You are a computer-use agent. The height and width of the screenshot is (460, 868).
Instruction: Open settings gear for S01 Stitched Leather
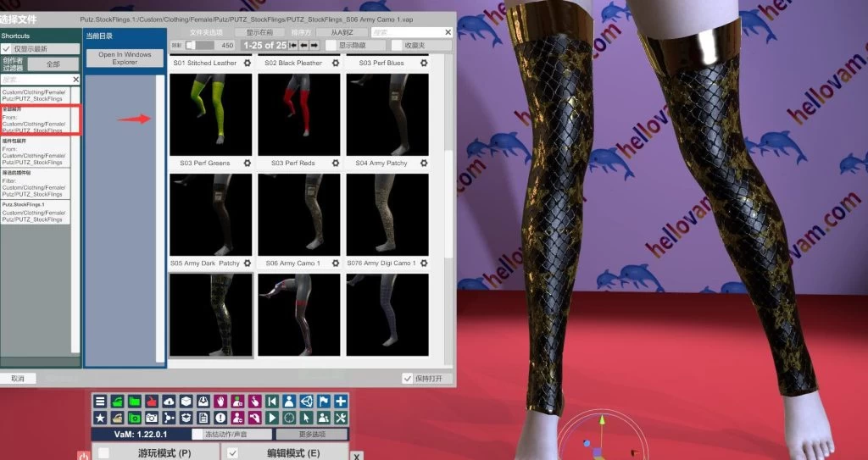tap(247, 63)
